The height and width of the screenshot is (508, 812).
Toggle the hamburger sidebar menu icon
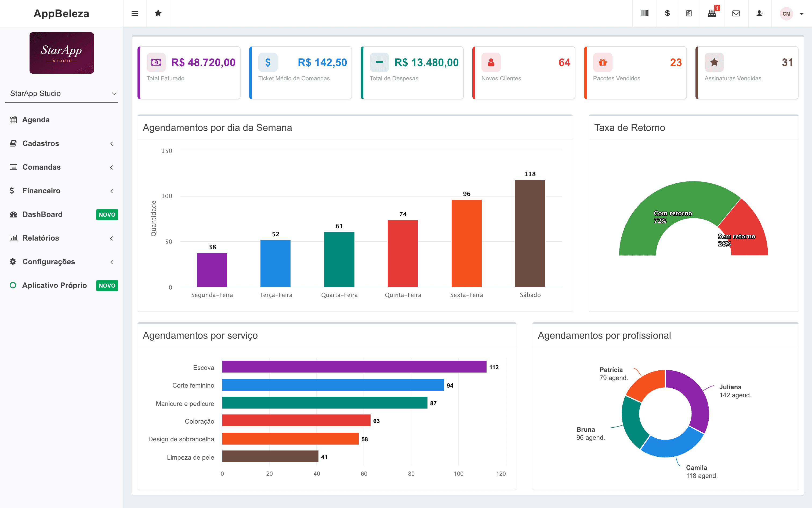point(135,13)
